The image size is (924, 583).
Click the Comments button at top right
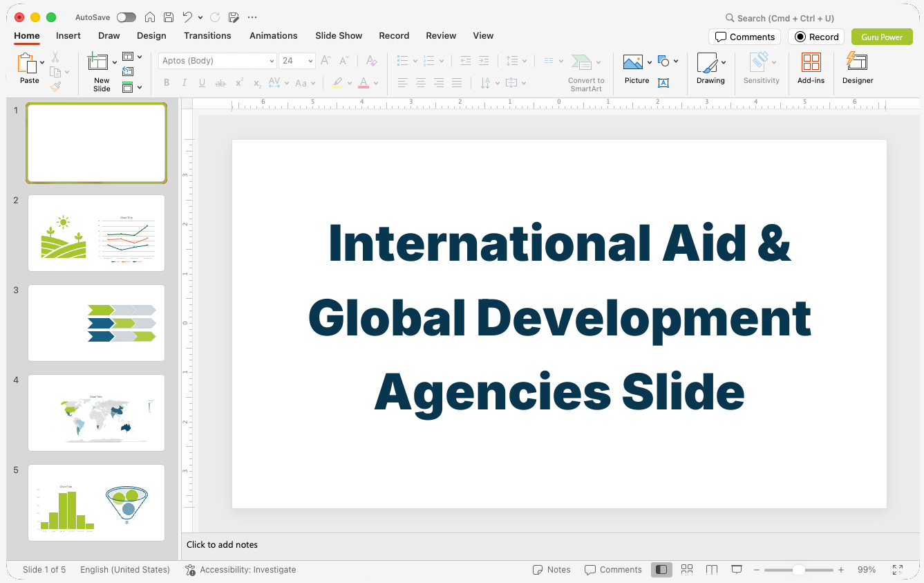click(744, 37)
